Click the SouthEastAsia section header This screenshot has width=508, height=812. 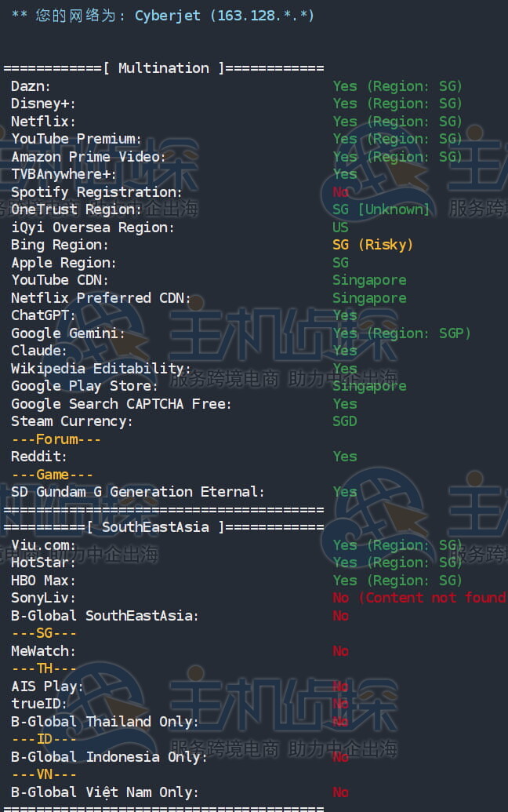click(155, 527)
